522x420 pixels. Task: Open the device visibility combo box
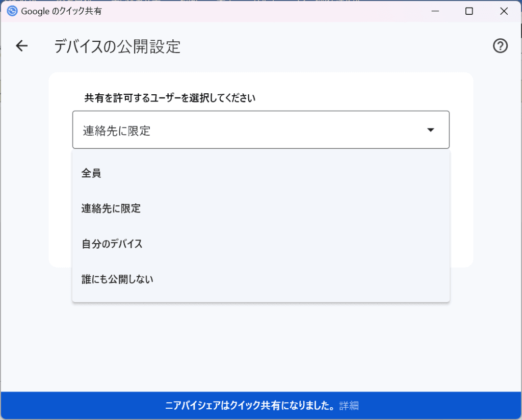[261, 130]
